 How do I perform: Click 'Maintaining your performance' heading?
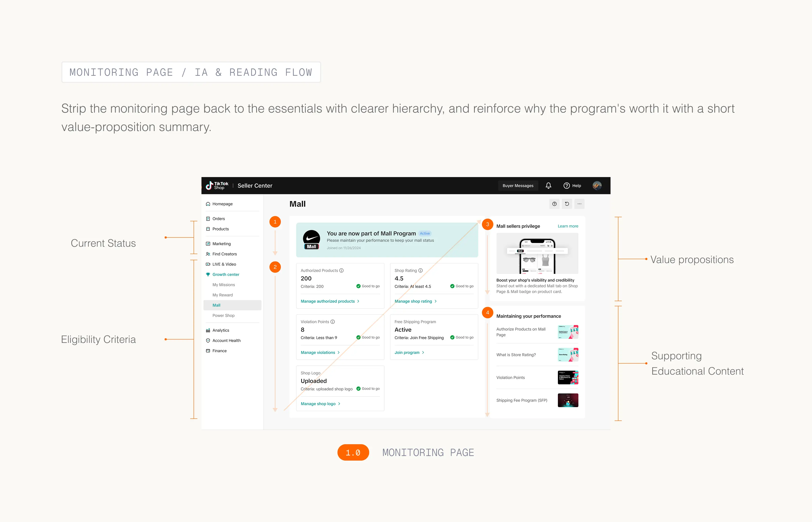[x=528, y=316]
